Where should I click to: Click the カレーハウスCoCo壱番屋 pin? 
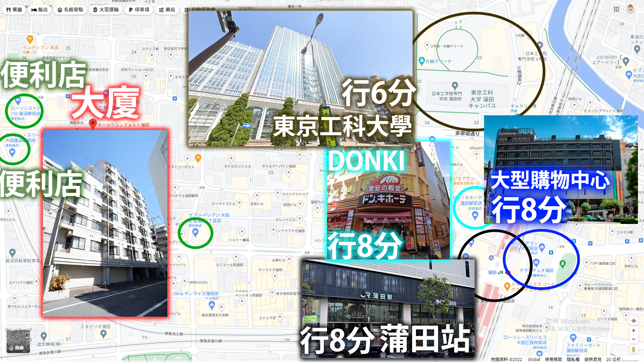point(580,286)
